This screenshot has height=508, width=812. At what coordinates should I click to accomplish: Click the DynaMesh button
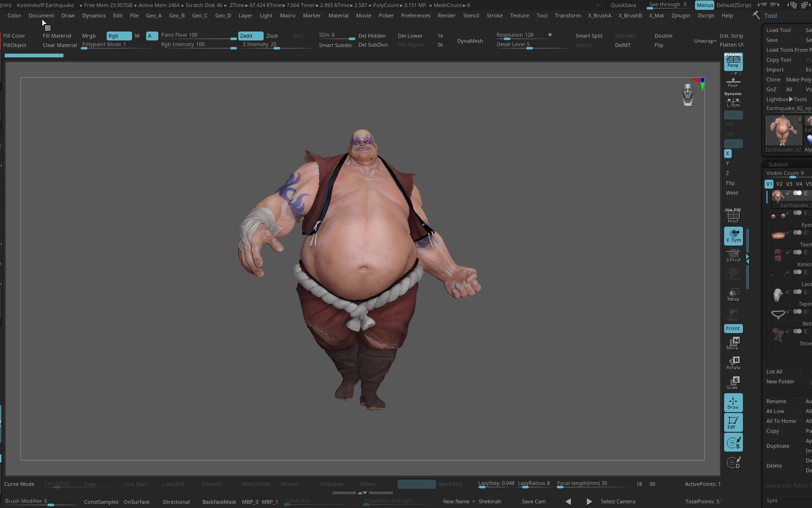click(x=470, y=41)
